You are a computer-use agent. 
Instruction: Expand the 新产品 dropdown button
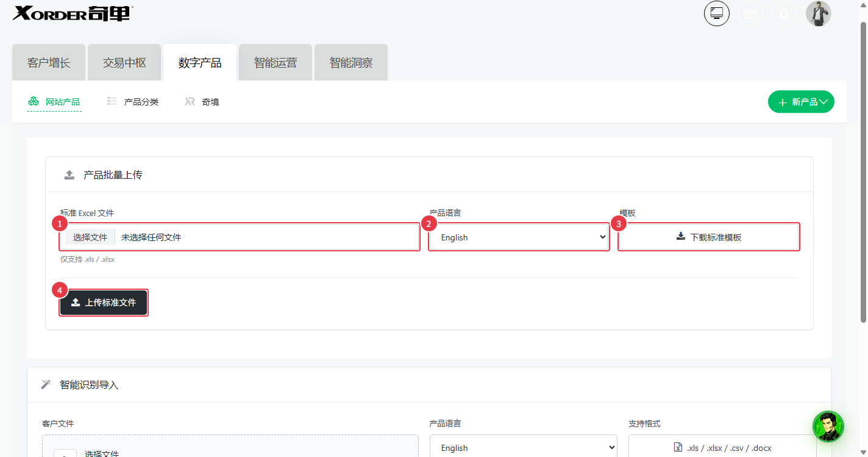[x=801, y=102]
